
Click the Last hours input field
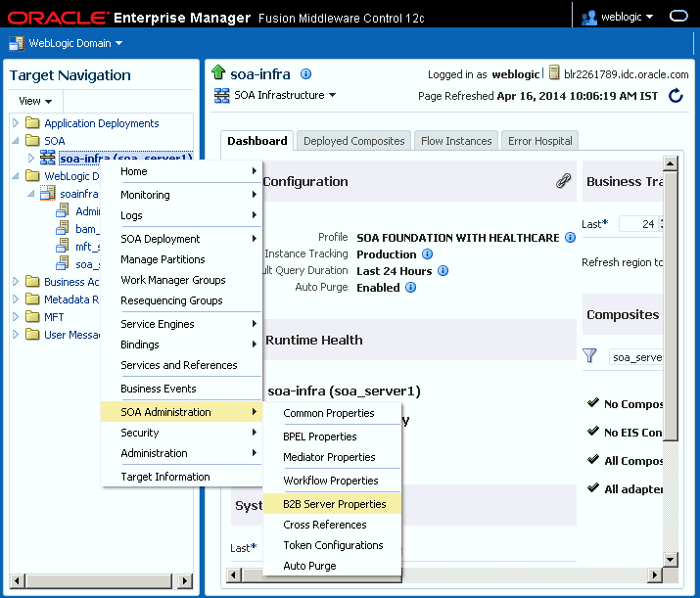click(x=640, y=224)
